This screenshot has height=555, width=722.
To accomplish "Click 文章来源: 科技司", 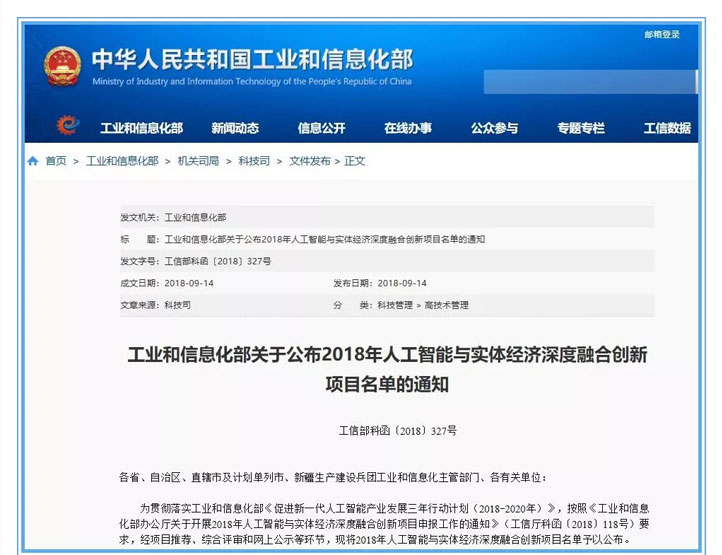I will [x=156, y=305].
